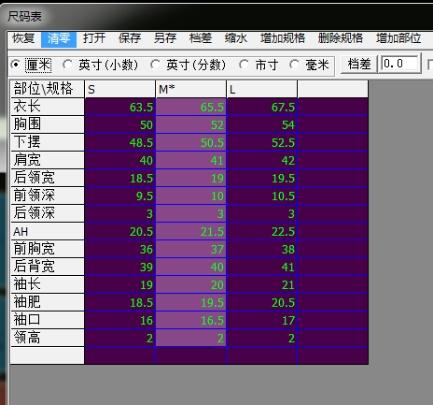
Task: Click the 袖口 row label
Action: tap(47, 320)
